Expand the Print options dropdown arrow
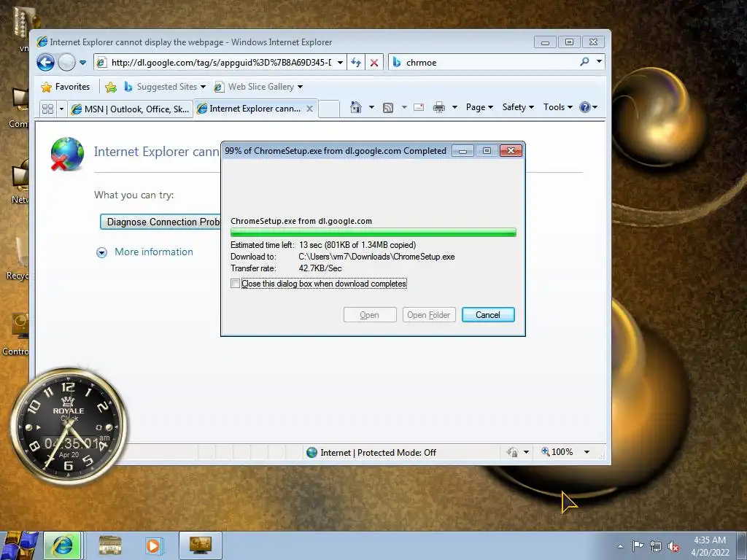Viewport: 747px width, 560px height. point(454,107)
